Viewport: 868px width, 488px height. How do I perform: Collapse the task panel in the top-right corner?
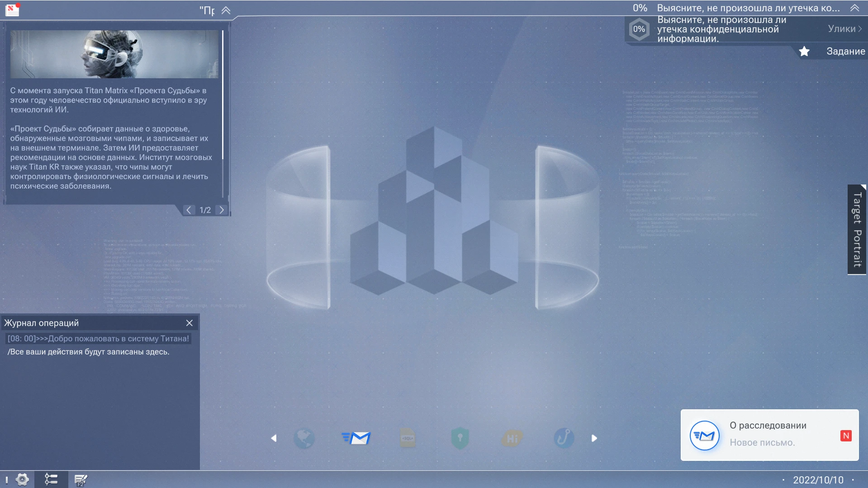(854, 8)
